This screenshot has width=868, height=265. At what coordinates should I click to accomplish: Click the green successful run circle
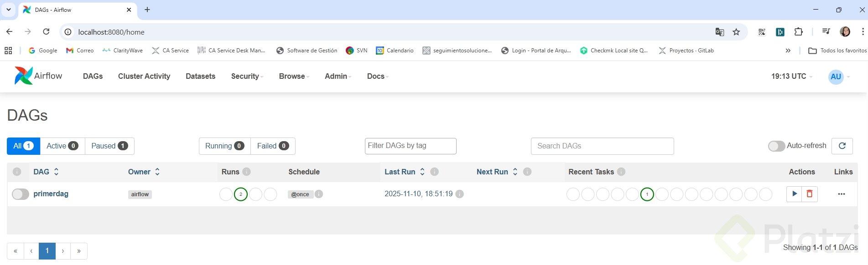241,194
